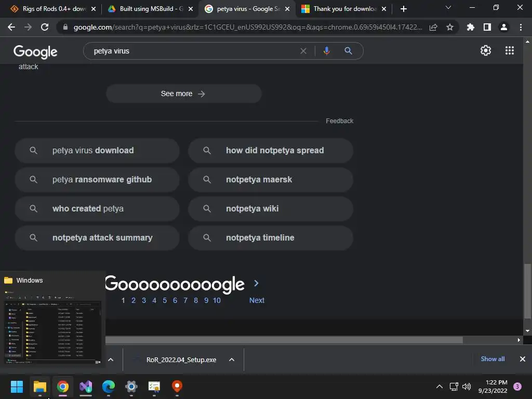Open the Chrome three-dot menu
Image resolution: width=532 pixels, height=399 pixels.
(x=521, y=27)
